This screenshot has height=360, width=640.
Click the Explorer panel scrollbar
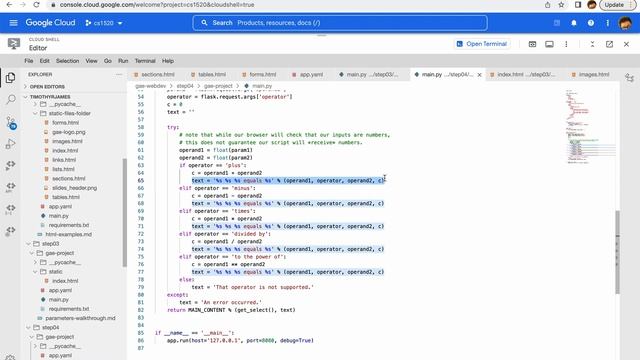pos(124,212)
